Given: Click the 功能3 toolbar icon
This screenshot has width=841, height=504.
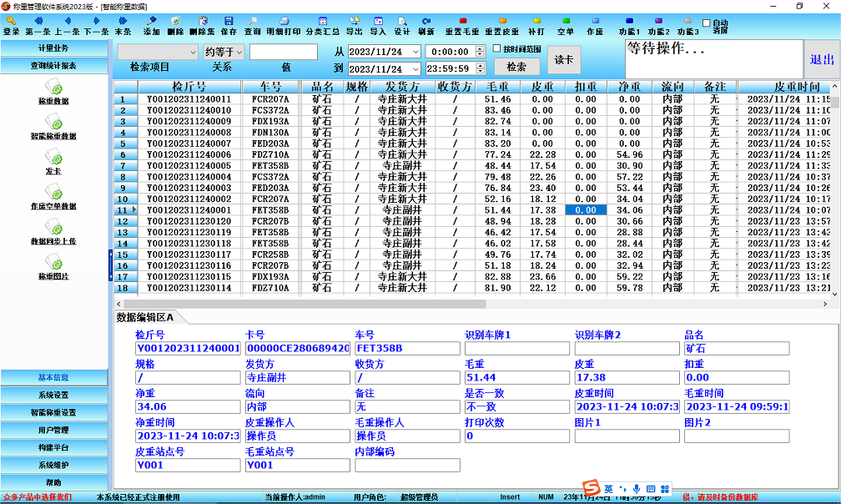Looking at the screenshot, I should click(687, 26).
